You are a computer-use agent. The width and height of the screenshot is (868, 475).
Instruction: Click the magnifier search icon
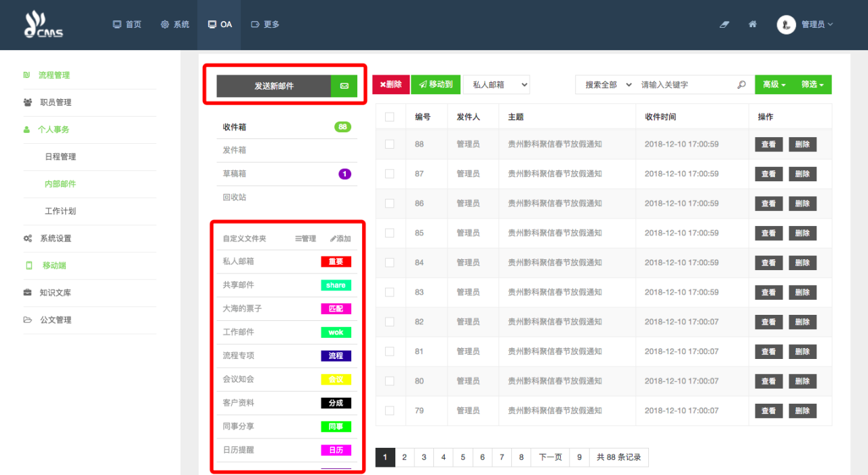(741, 85)
